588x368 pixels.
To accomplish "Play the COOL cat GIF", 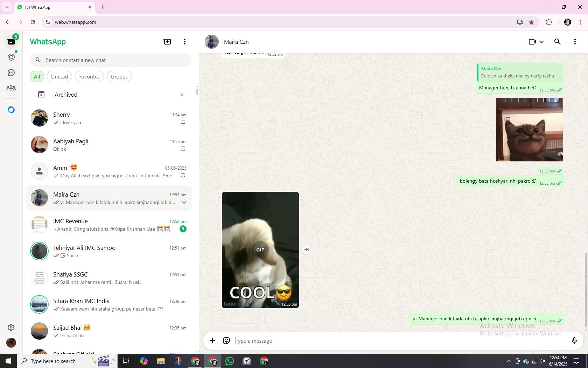I will click(x=260, y=250).
